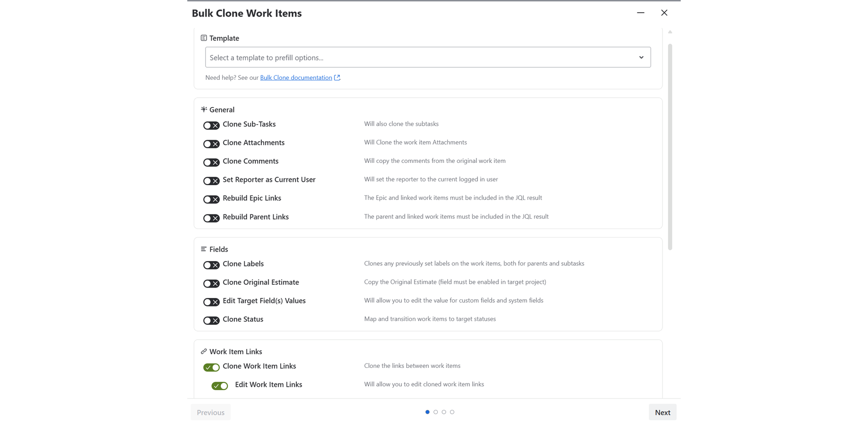The height and width of the screenshot is (425, 868).
Task: Click the General section sparkle icon
Action: click(204, 110)
